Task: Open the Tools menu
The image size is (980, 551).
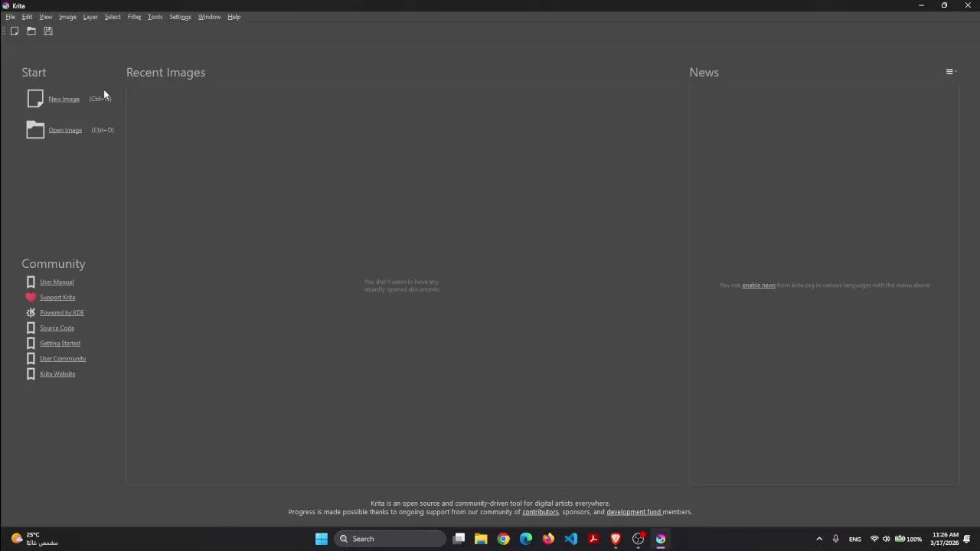Action: 155,17
